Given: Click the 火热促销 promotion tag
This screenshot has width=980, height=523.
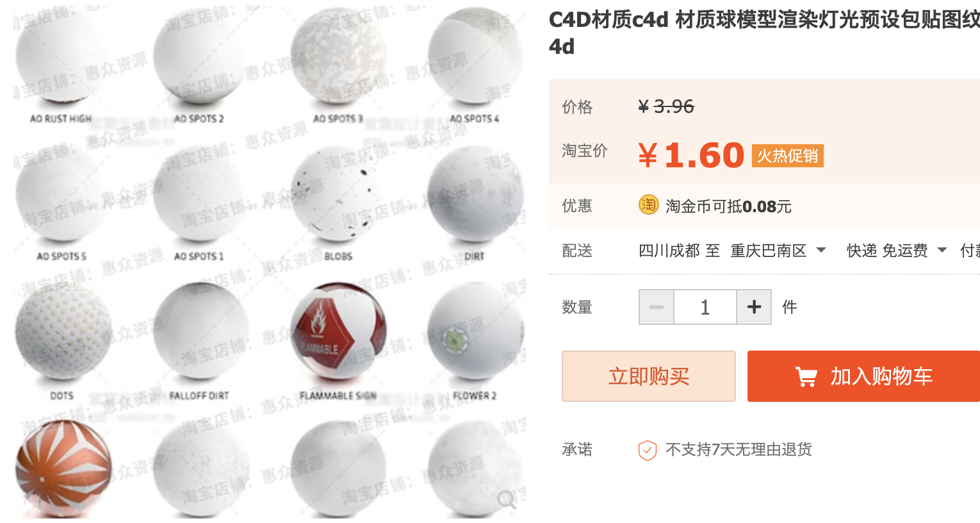Looking at the screenshot, I should [x=787, y=156].
